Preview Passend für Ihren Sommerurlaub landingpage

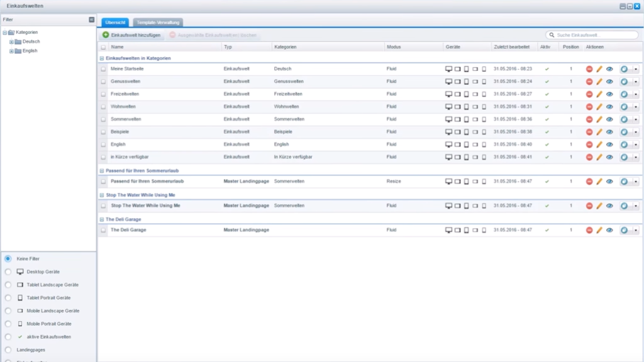click(609, 182)
